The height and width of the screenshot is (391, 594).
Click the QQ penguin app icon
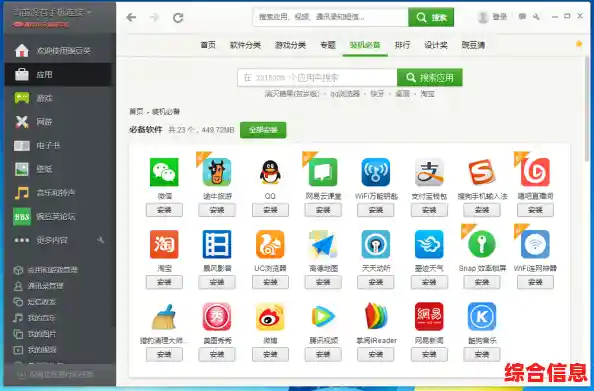tap(270, 172)
